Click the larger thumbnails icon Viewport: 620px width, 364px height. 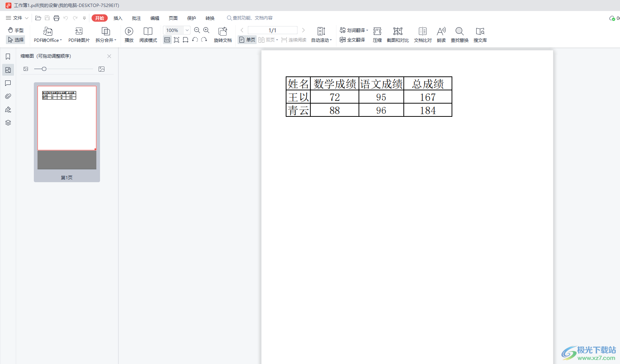(101, 69)
